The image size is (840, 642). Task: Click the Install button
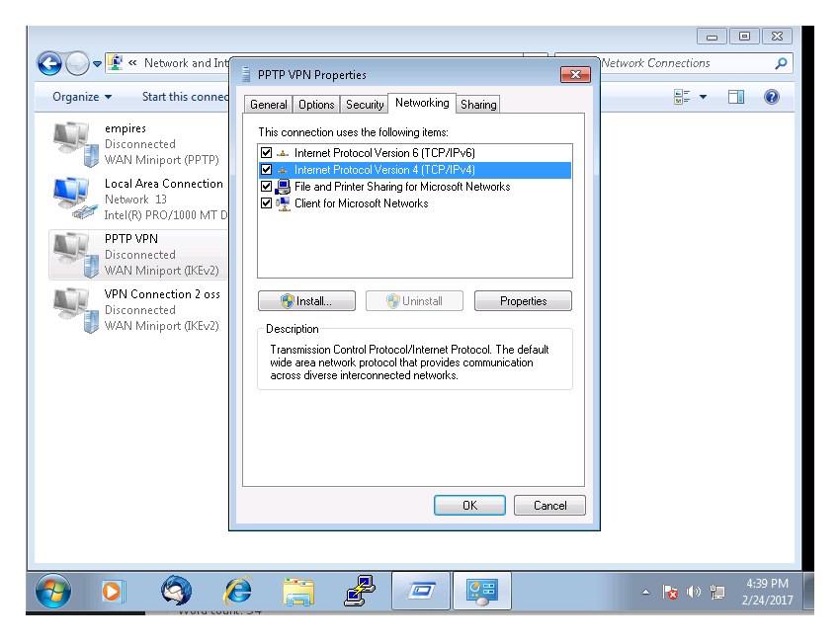coord(306,301)
